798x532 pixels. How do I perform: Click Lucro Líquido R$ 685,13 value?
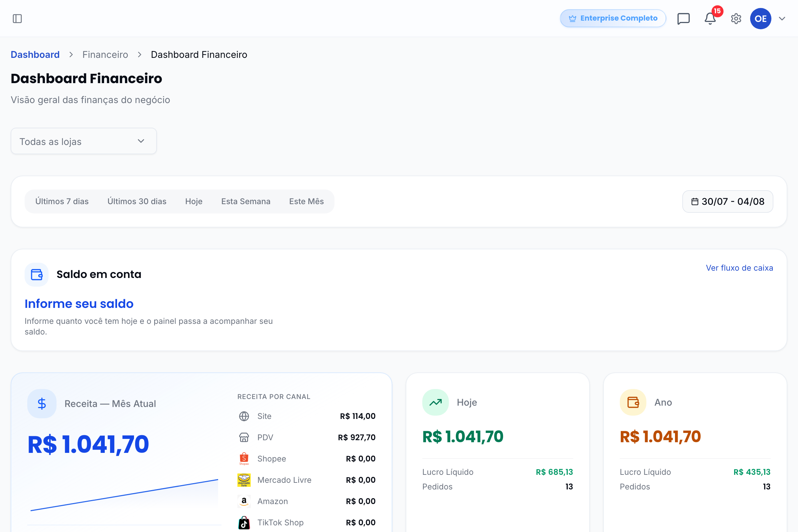554,472
